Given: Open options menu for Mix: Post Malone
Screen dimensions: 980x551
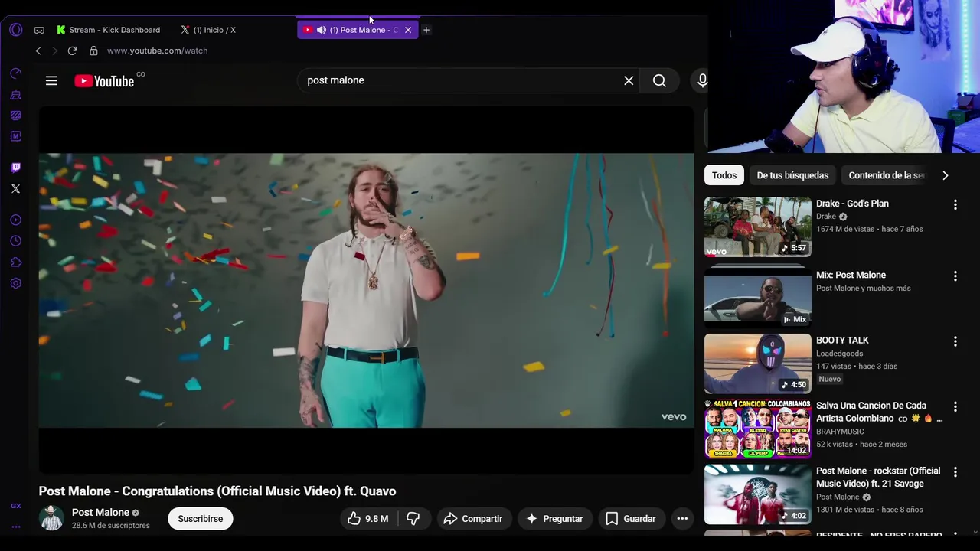Looking at the screenshot, I should pyautogui.click(x=955, y=275).
